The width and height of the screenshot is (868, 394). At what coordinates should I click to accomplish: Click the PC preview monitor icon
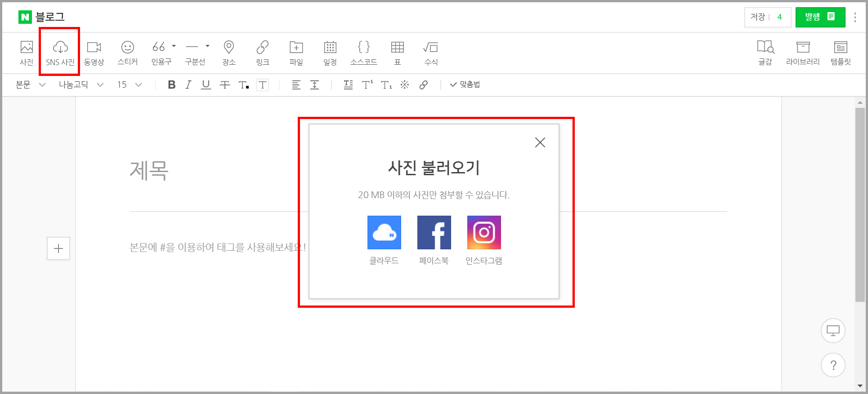click(833, 331)
